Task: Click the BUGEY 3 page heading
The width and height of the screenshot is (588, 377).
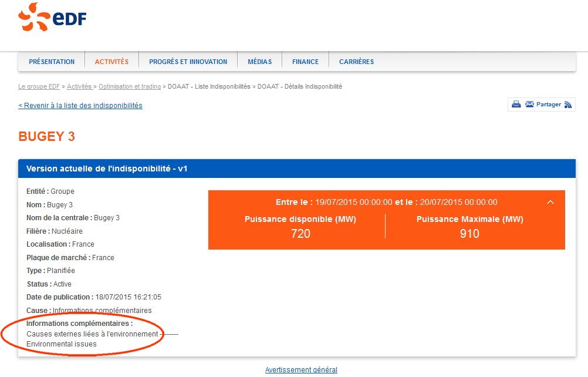Action: point(47,136)
